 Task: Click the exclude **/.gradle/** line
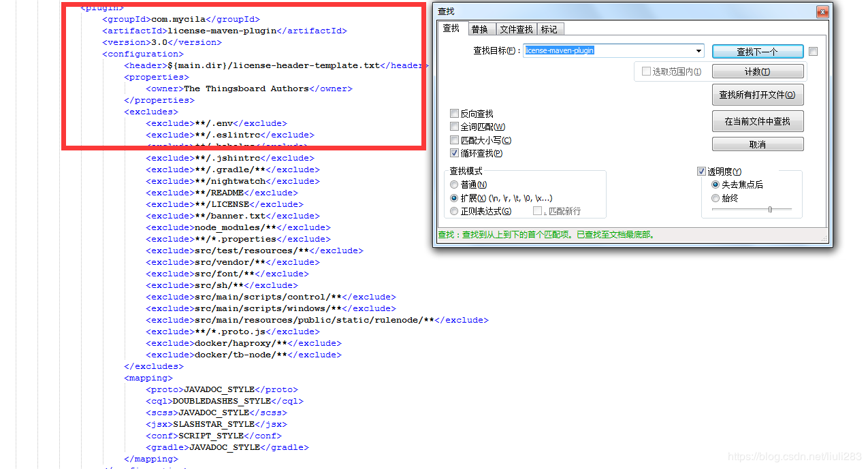[233, 169]
